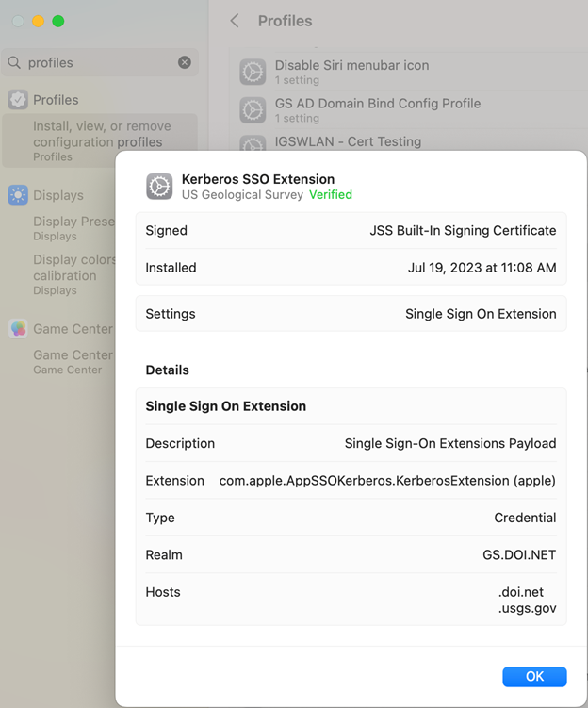The image size is (588, 708).
Task: Select 'Install, view, or remove configuration profiles'
Action: tap(100, 140)
